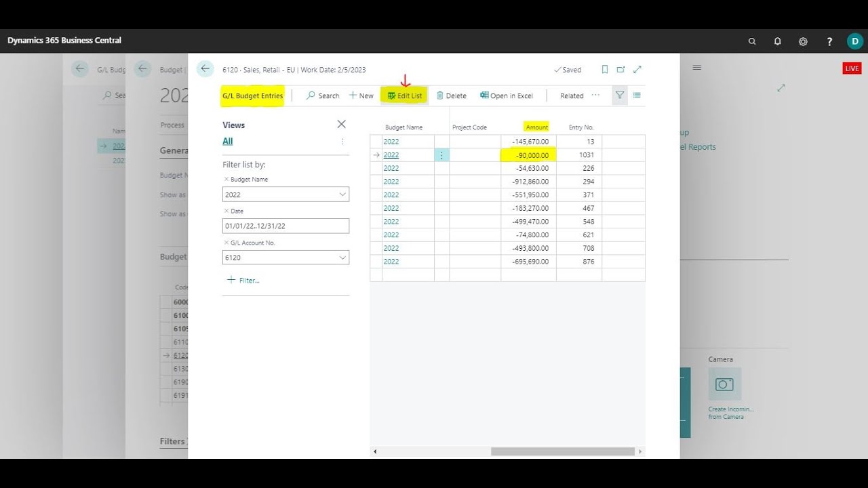The width and height of the screenshot is (868, 488).
Task: Add a new filter with + Filter...
Action: [x=243, y=280]
